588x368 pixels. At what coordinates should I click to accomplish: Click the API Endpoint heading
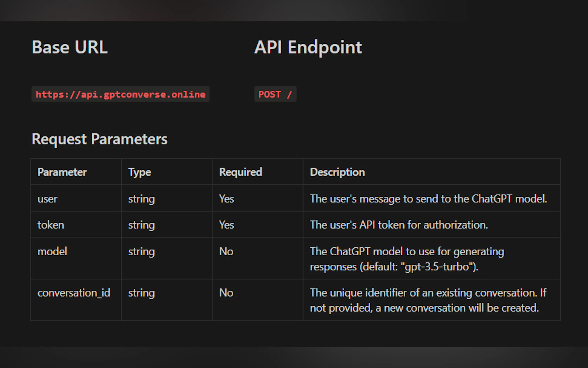coord(308,47)
